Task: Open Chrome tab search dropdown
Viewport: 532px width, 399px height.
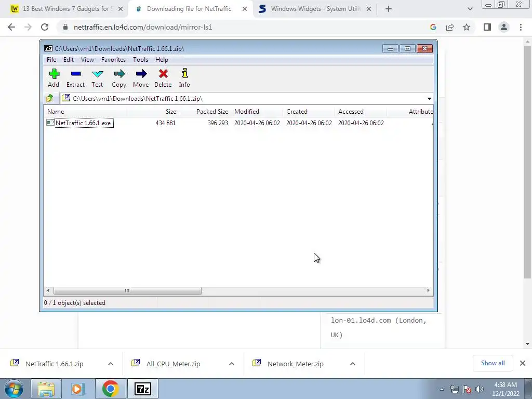Action: coord(470,9)
